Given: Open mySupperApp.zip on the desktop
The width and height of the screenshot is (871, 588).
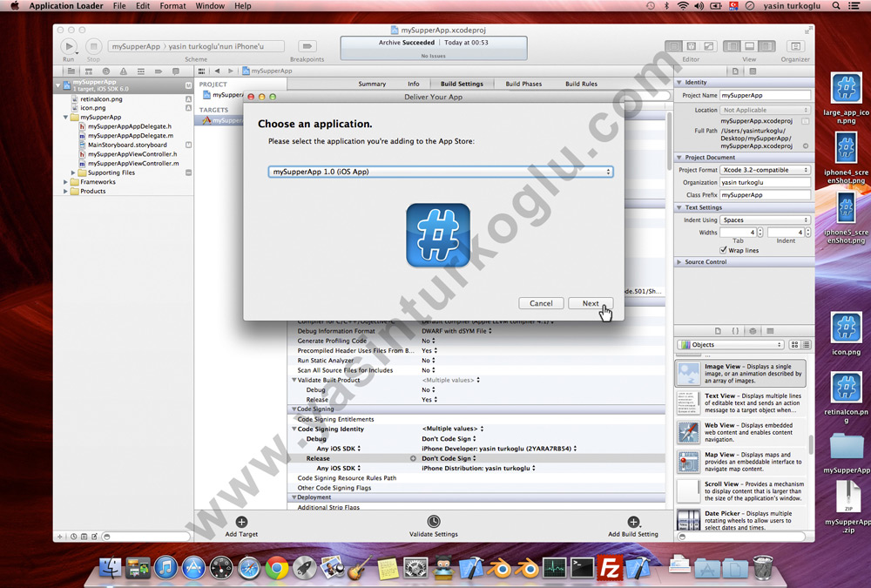Looking at the screenshot, I should (x=848, y=507).
